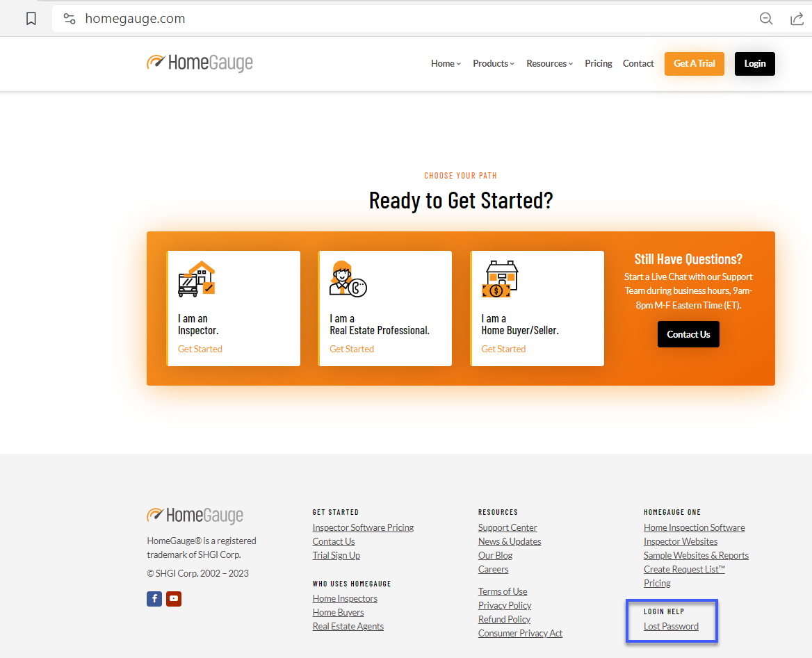This screenshot has height=658, width=812.
Task: Open the YouTube channel icon in footer
Action: [173, 598]
